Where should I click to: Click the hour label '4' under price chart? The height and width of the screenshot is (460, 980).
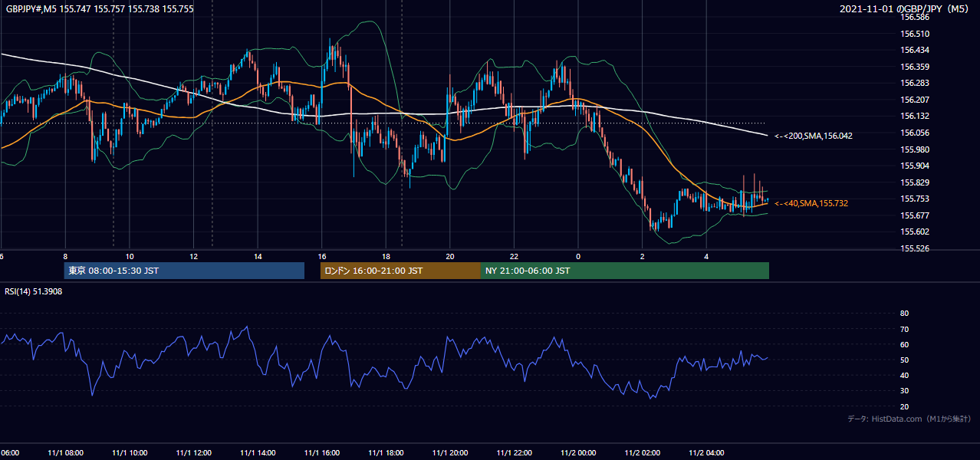click(706, 256)
